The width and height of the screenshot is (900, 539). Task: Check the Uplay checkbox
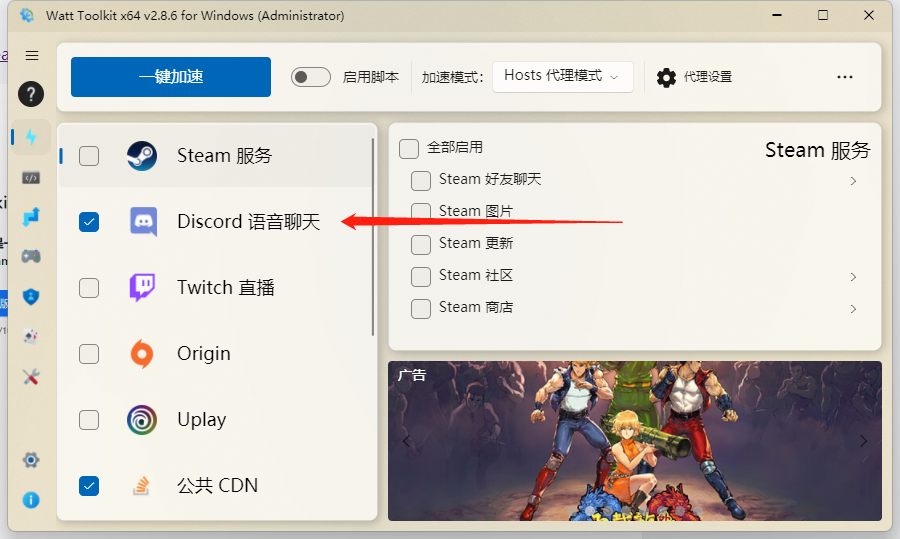coord(89,420)
